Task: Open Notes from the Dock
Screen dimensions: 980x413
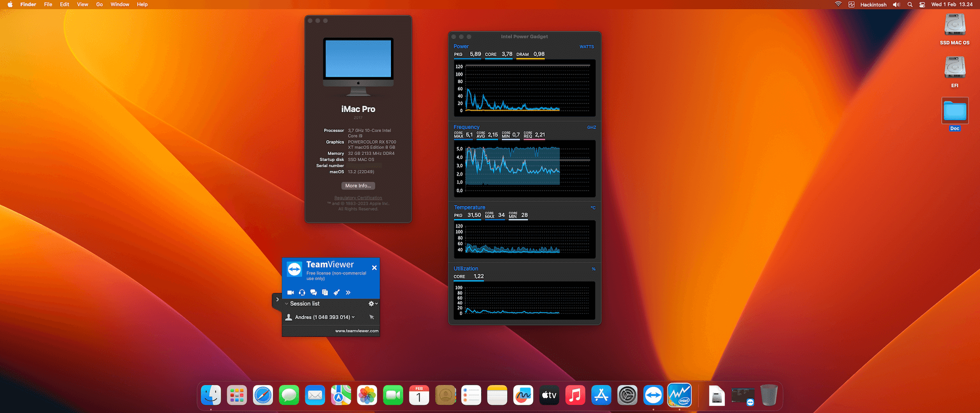Action: point(497,395)
